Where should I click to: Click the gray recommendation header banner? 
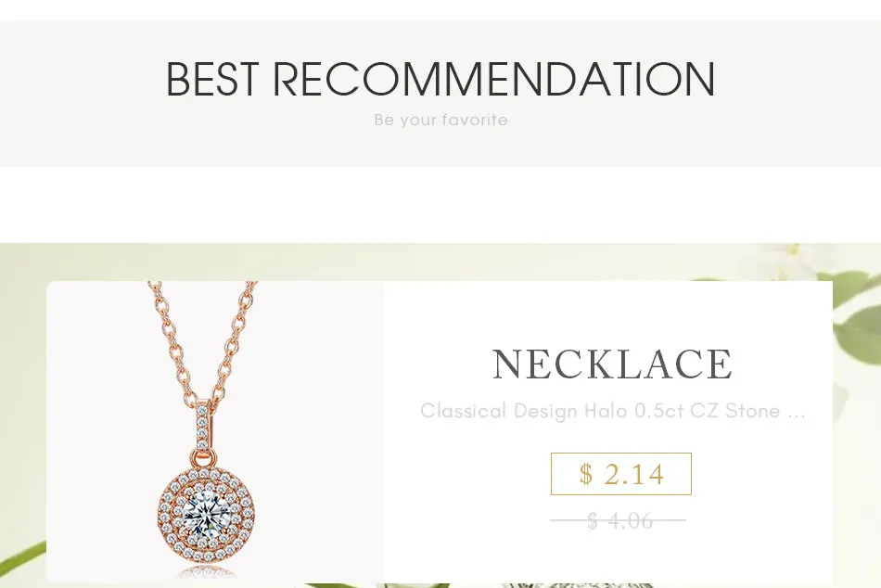click(x=440, y=94)
